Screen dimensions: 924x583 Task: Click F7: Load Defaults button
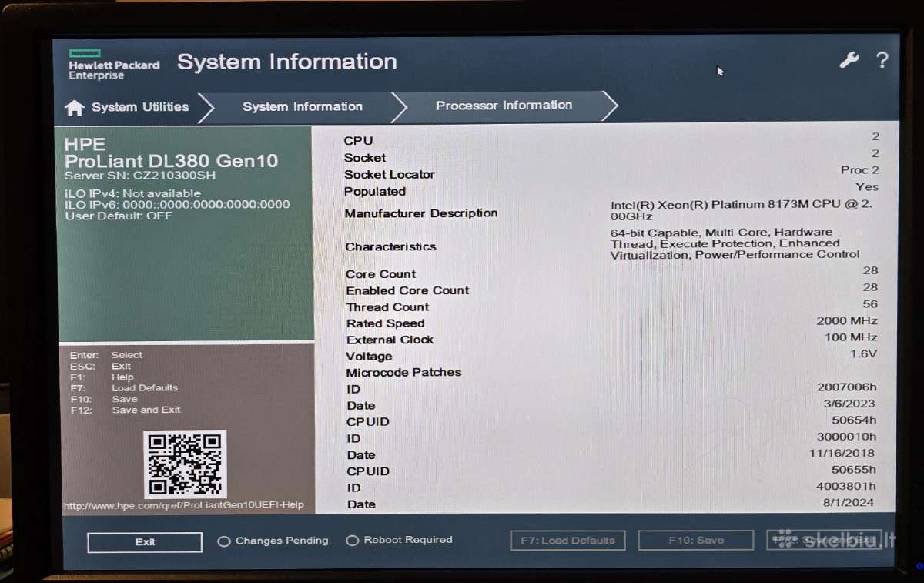(x=567, y=541)
